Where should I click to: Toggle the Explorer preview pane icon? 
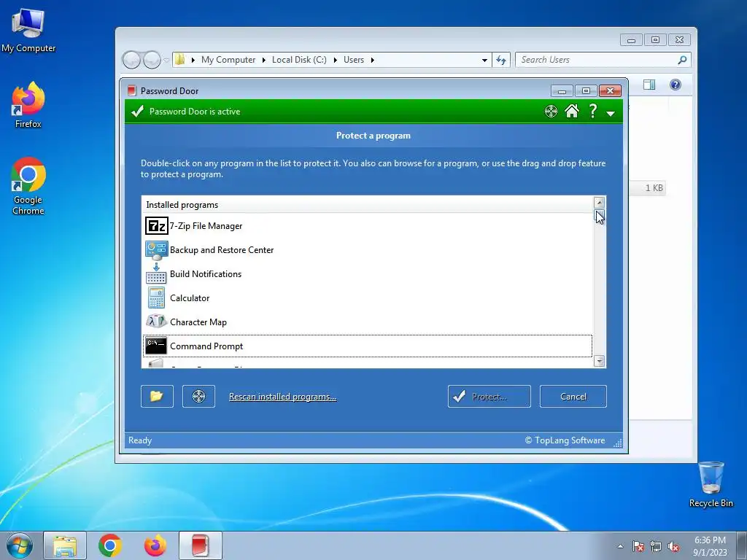649,85
